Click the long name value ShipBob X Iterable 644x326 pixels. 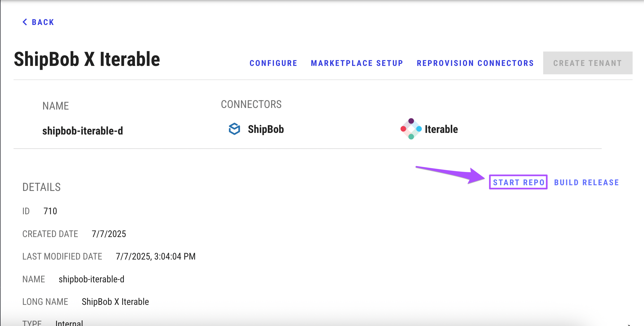tap(115, 302)
